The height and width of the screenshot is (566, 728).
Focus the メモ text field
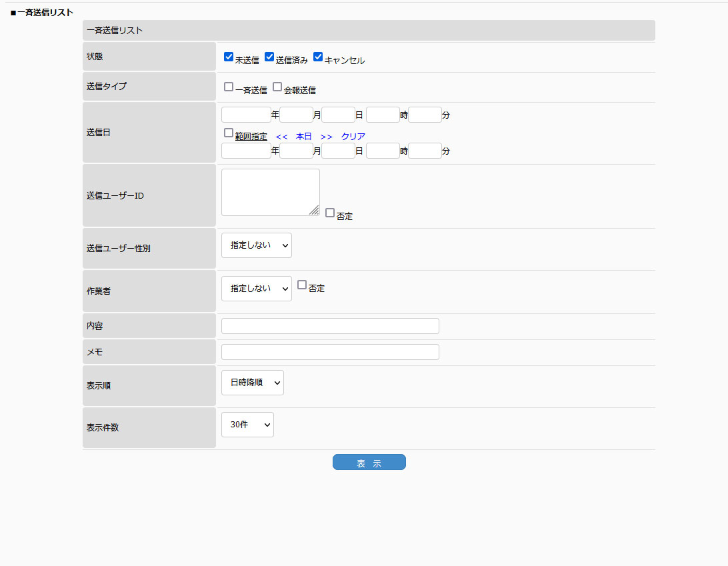click(x=330, y=352)
